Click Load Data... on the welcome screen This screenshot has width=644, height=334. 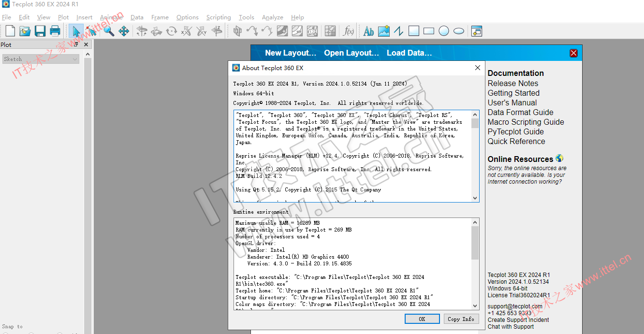pyautogui.click(x=409, y=53)
